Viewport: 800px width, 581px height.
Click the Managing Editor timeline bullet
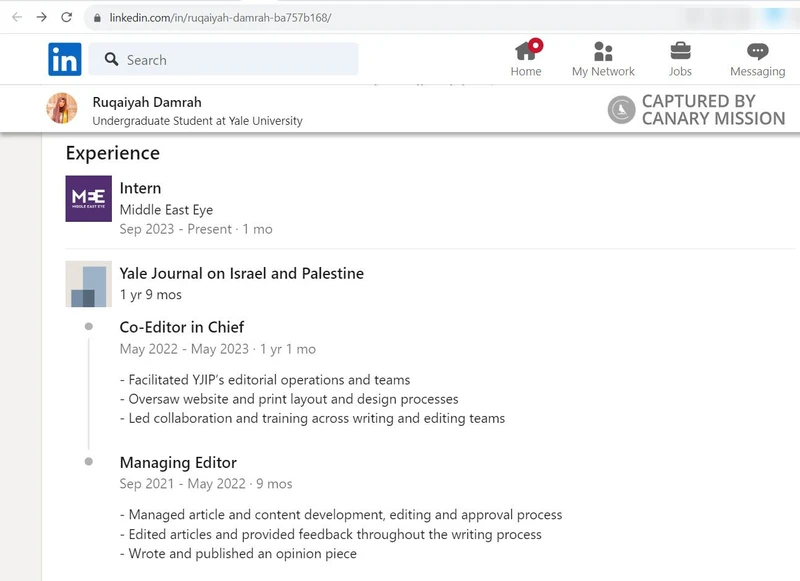click(89, 462)
